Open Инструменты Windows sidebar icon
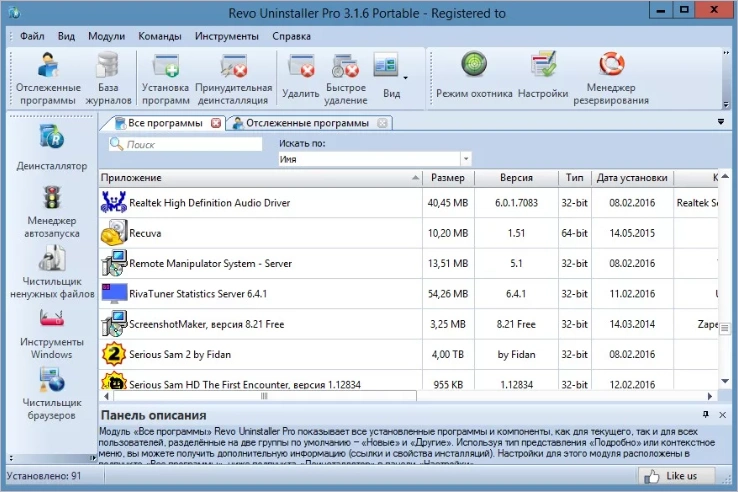The image size is (738, 492). tap(52, 319)
